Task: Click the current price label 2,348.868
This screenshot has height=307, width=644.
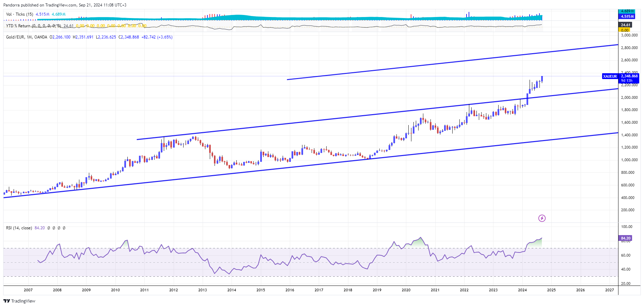Action: pyautogui.click(x=629, y=76)
